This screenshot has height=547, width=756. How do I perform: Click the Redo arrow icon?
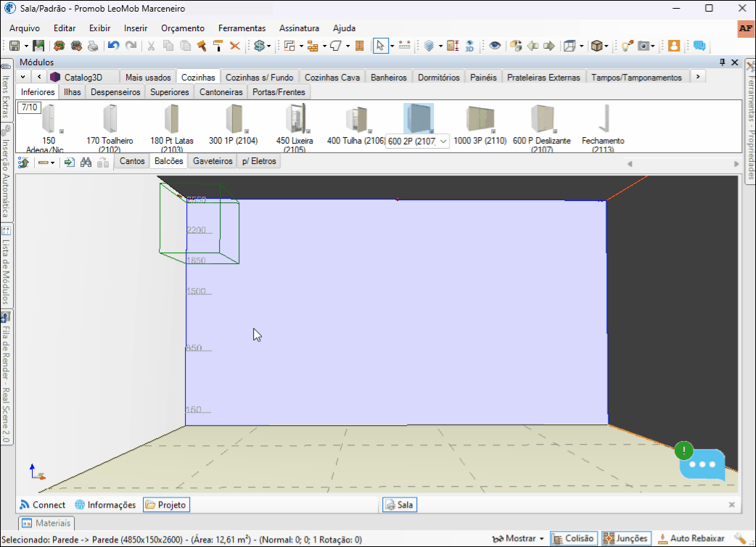point(131,46)
